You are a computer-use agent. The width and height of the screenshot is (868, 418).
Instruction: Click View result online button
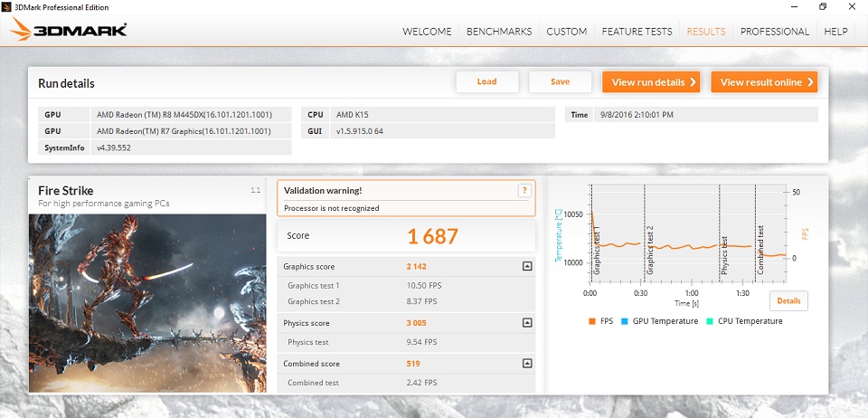click(x=764, y=82)
